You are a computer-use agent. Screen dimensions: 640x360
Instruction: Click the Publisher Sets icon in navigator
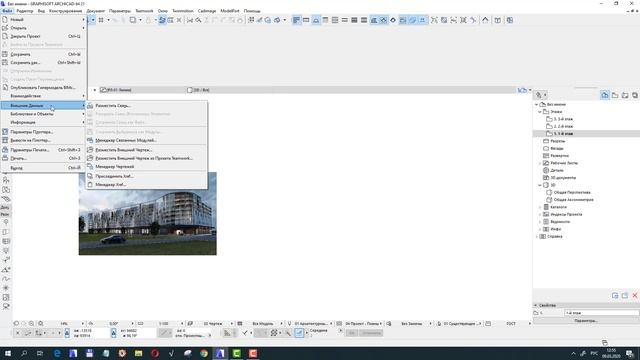pos(635,95)
